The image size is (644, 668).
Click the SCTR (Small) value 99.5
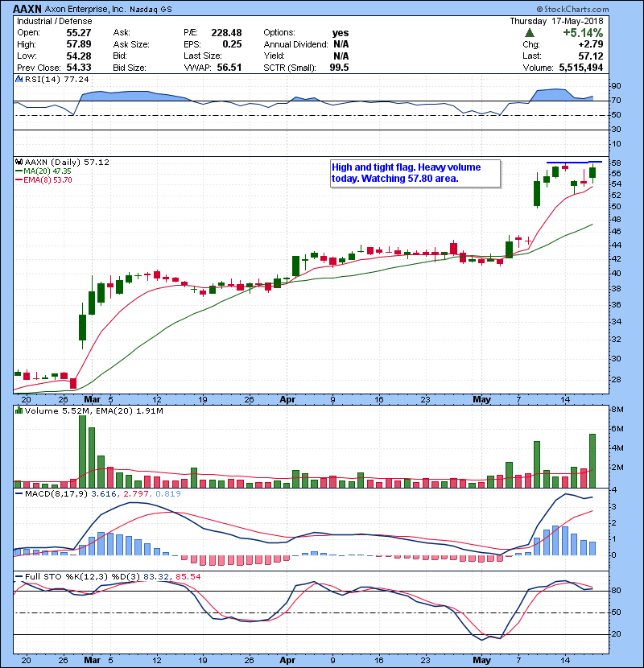pyautogui.click(x=339, y=68)
